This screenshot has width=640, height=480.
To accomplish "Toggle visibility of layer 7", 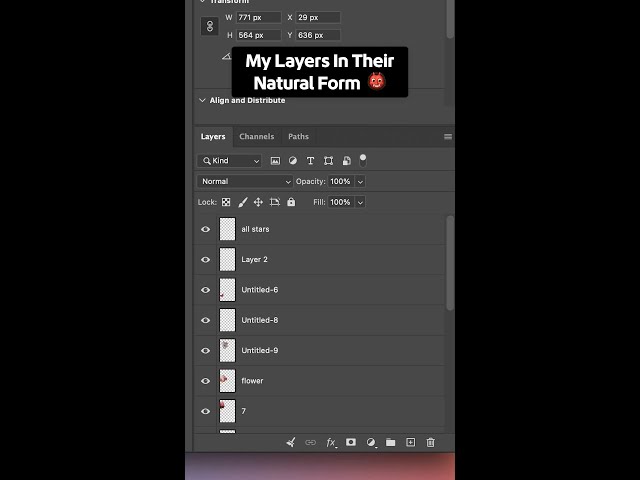I will [206, 411].
